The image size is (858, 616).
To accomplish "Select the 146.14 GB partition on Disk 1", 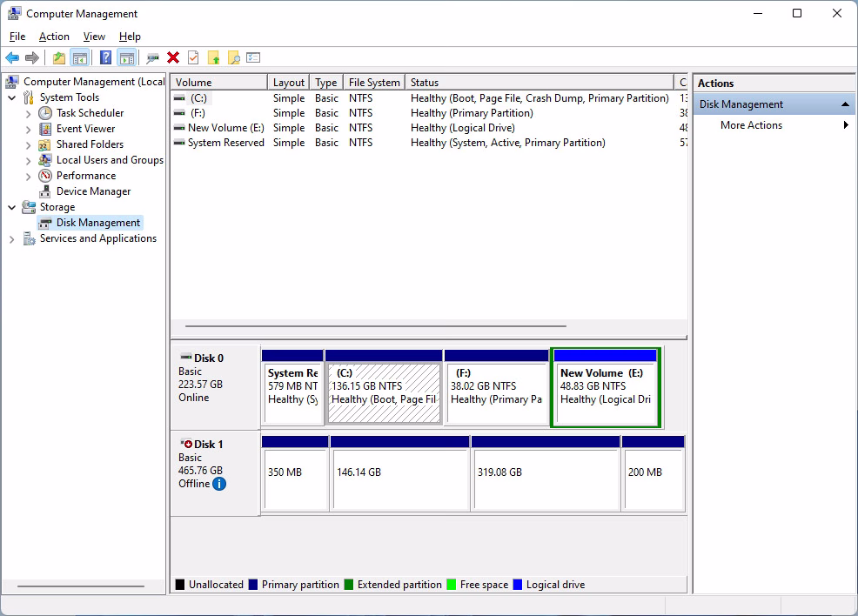I will tap(400, 473).
